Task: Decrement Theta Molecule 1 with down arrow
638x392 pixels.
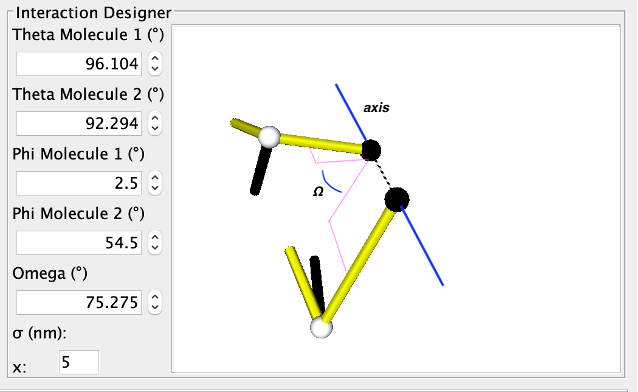Action: coord(155,69)
